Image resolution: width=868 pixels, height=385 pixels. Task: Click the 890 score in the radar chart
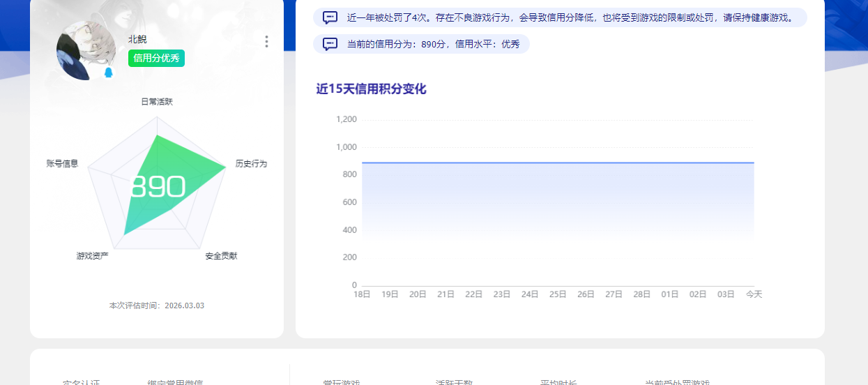tap(158, 187)
